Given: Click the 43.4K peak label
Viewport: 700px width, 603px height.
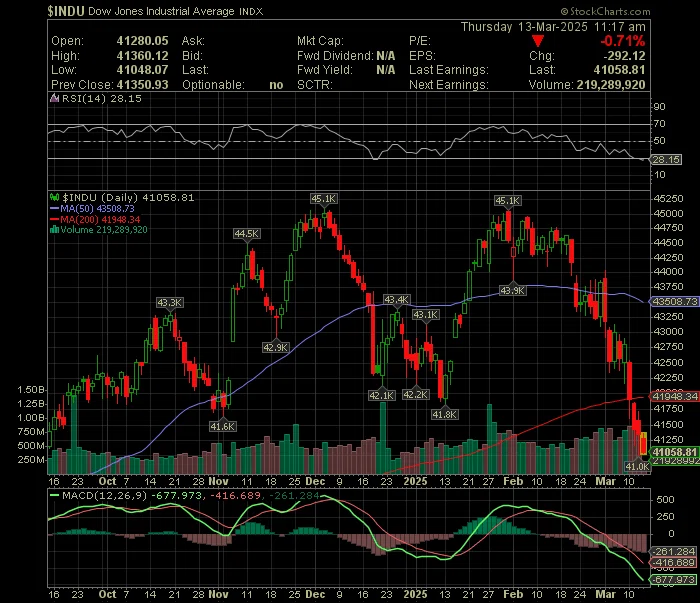Looking at the screenshot, I should (396, 299).
